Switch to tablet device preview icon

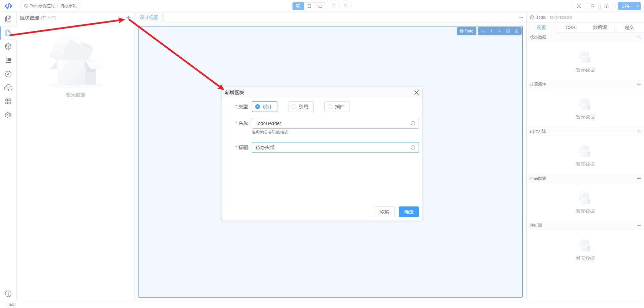[309, 6]
